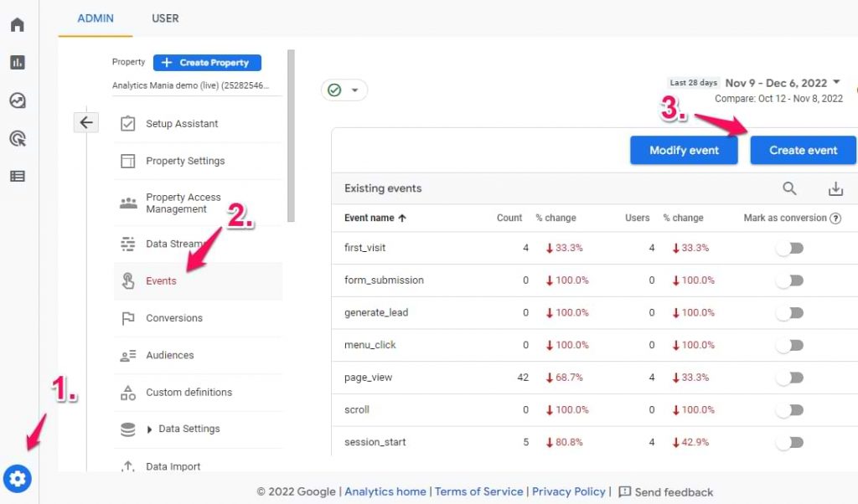Viewport: 858px width, 504px height.
Task: Switch to the USER tab
Action: (x=165, y=18)
